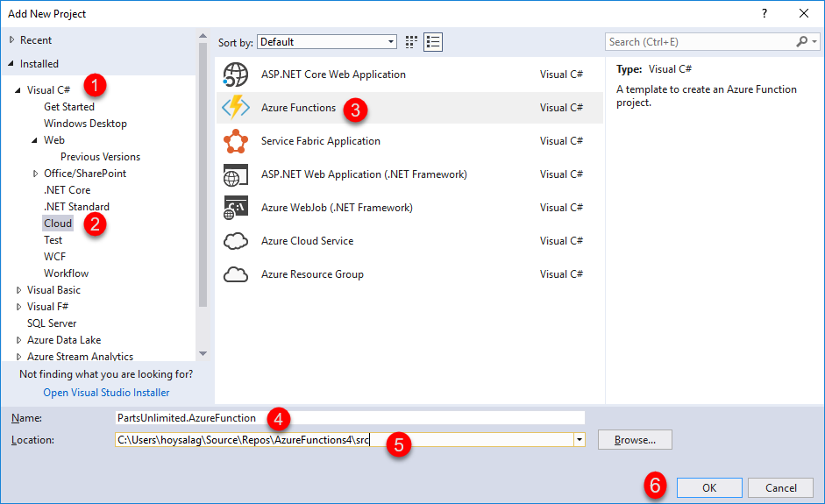Image resolution: width=825 pixels, height=504 pixels.
Task: Expand the Visual Basic node
Action: 18,290
